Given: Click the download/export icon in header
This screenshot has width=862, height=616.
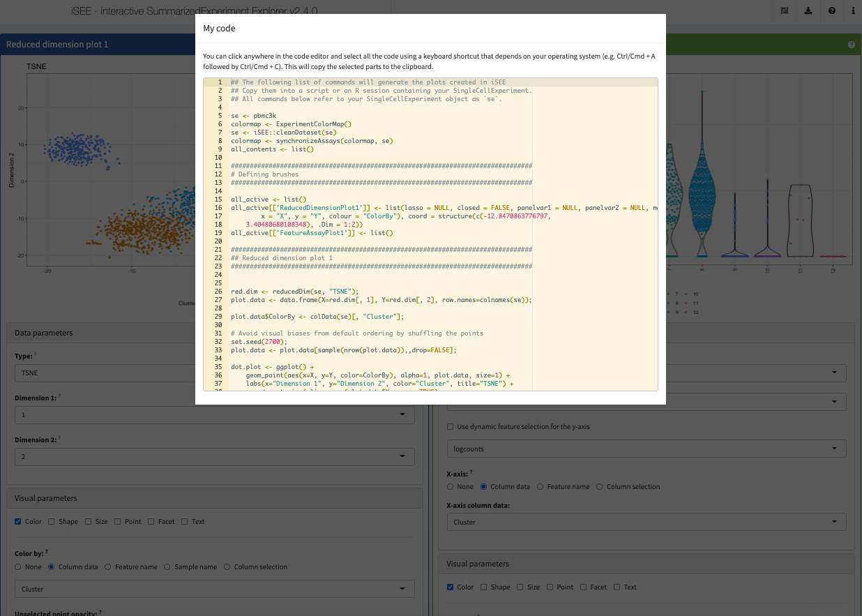Looking at the screenshot, I should pyautogui.click(x=808, y=10).
